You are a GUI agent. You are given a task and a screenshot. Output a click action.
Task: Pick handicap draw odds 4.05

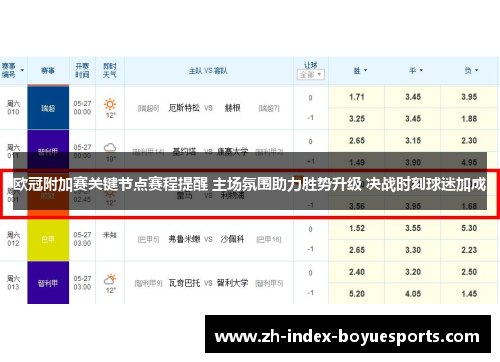[x=413, y=294]
